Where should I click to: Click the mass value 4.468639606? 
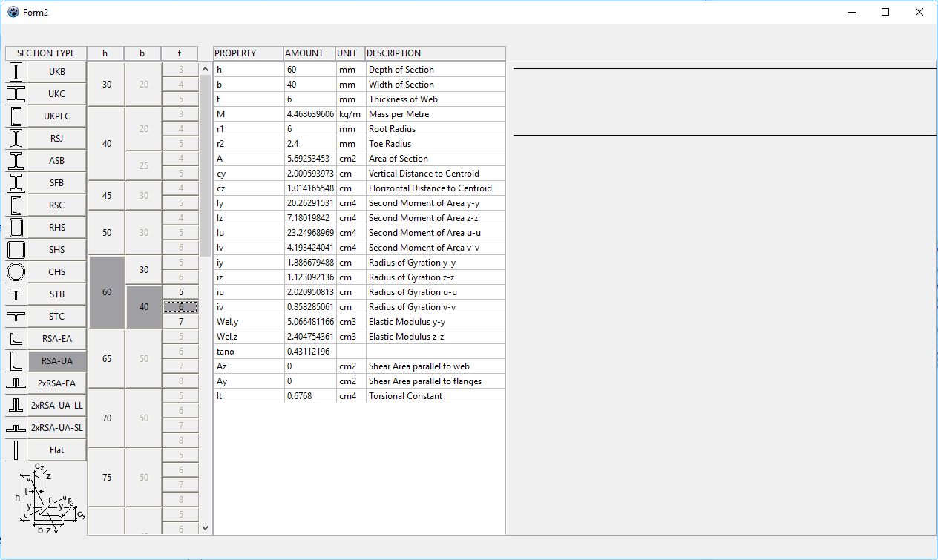point(310,114)
